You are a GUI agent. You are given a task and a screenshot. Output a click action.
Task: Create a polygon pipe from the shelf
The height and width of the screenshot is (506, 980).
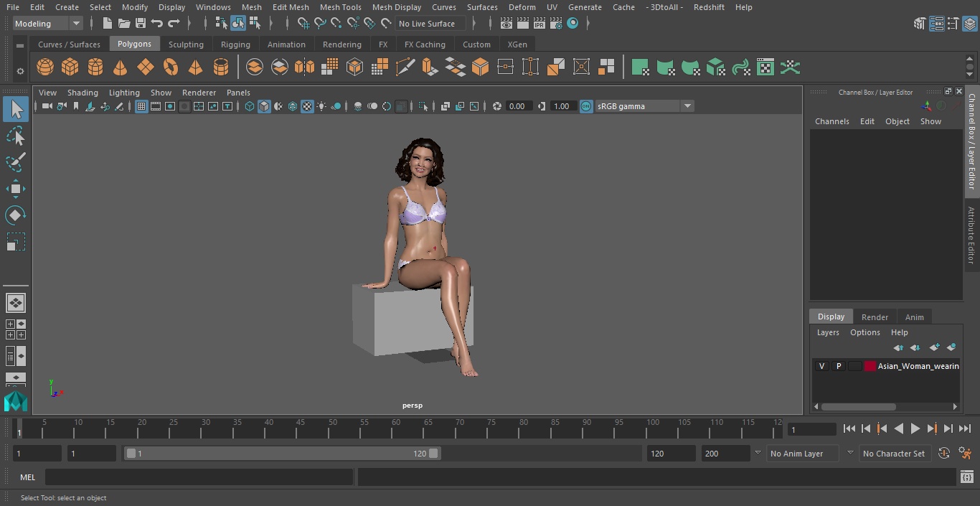[x=221, y=67]
